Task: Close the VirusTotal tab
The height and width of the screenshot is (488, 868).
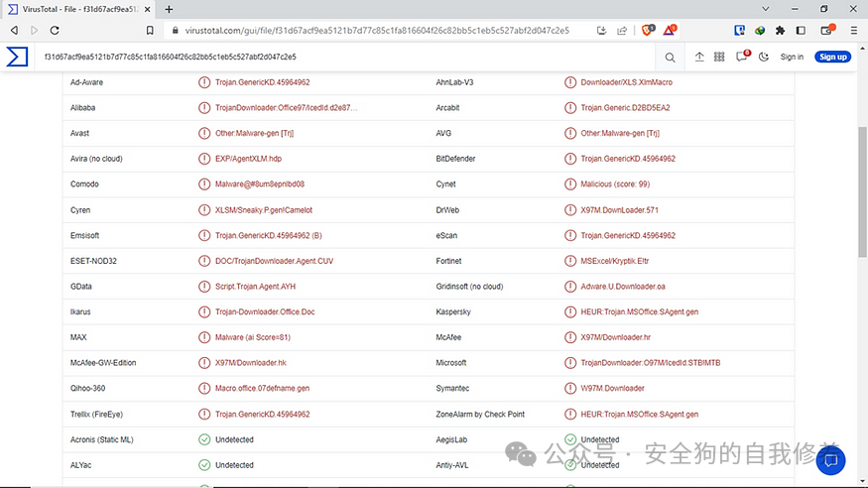Action: (x=147, y=9)
